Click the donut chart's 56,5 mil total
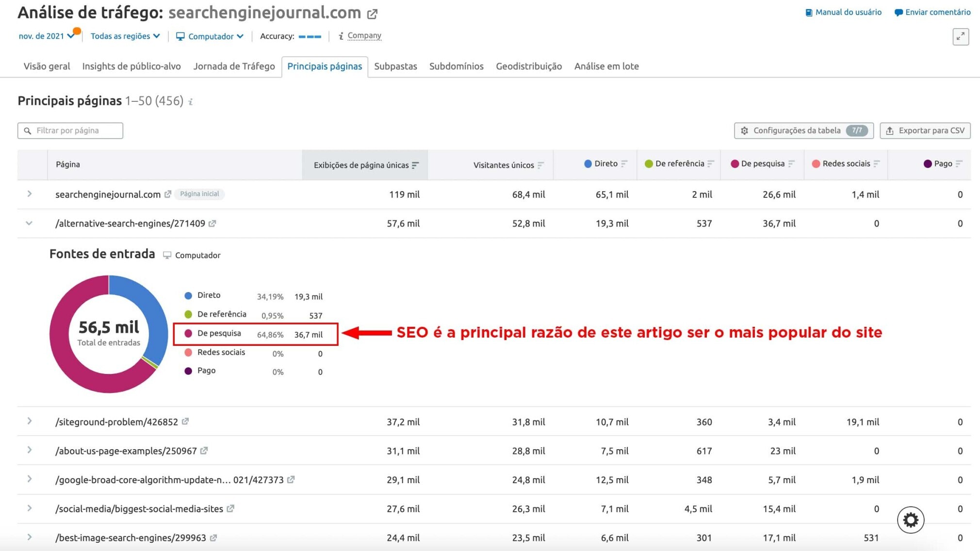The width and height of the screenshot is (980, 551). [x=109, y=327]
